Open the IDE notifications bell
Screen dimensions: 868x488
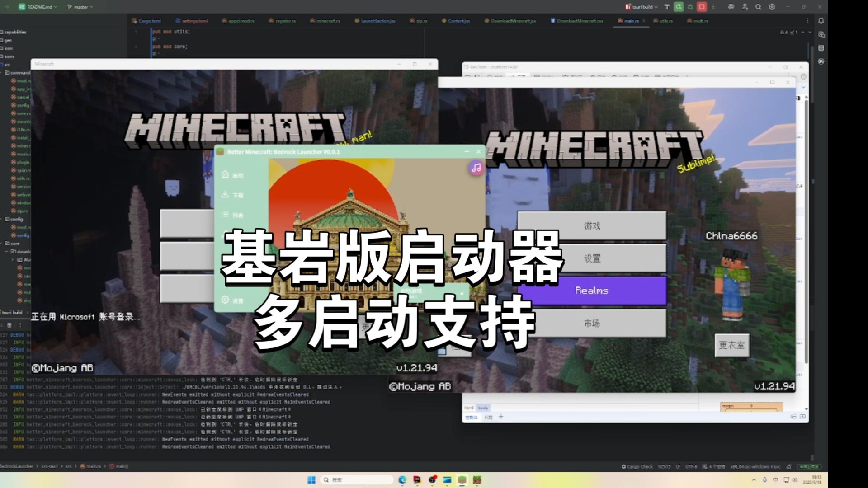(x=821, y=21)
